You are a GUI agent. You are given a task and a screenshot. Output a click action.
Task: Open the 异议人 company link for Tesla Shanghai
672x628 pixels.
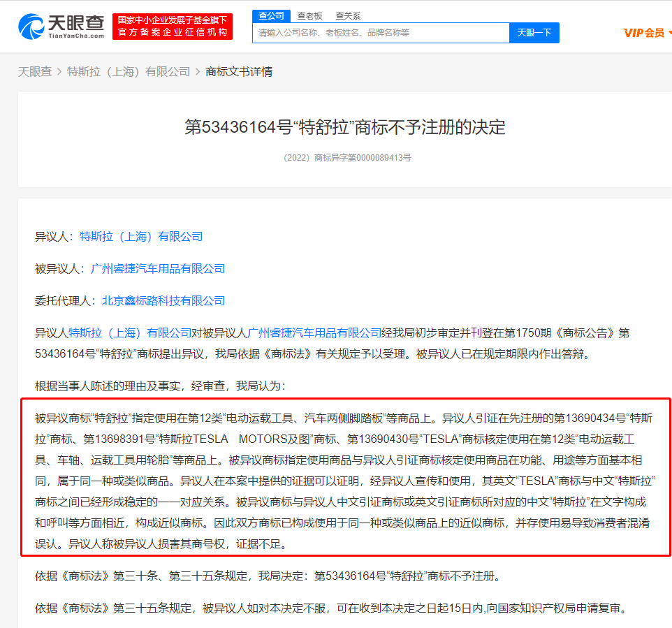point(141,237)
